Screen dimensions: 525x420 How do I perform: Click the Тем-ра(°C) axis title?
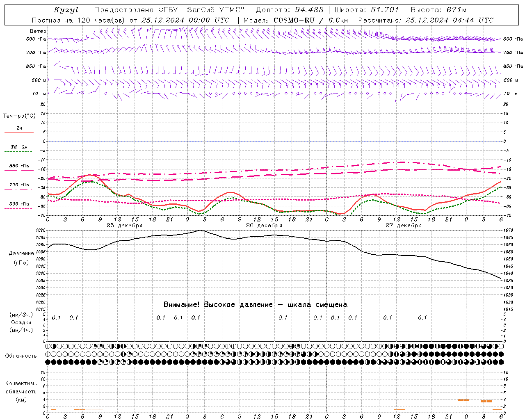(x=19, y=116)
